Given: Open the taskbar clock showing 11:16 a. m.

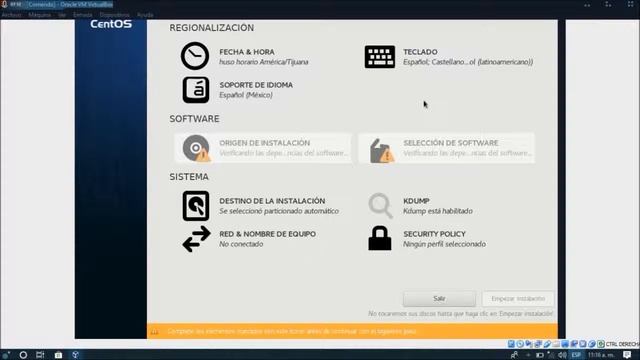Looking at the screenshot, I should [x=601, y=355].
